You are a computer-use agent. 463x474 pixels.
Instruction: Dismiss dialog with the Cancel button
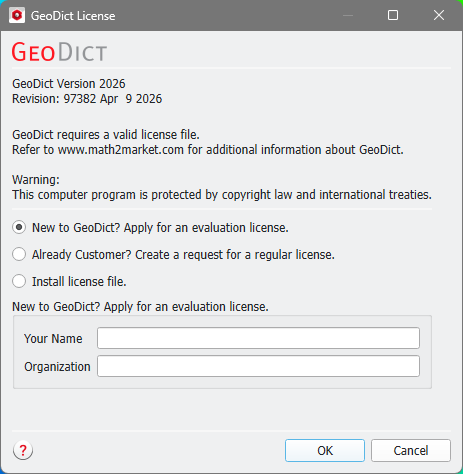(411, 450)
